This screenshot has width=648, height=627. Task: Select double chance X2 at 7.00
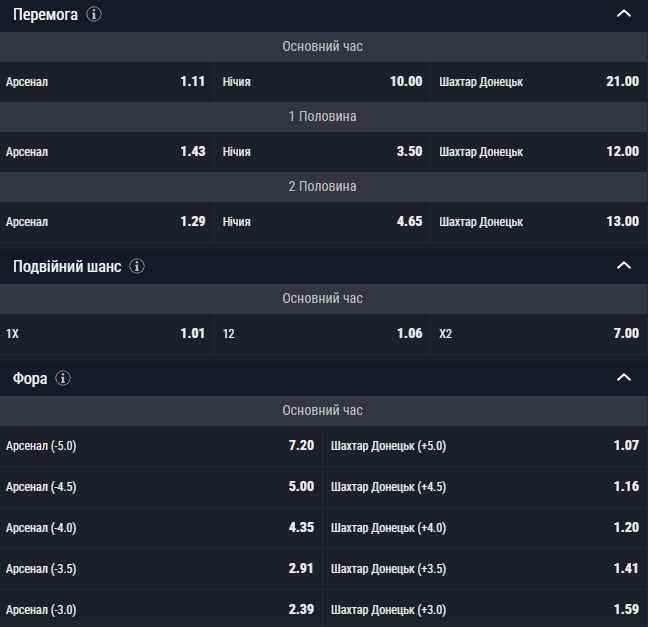(539, 334)
